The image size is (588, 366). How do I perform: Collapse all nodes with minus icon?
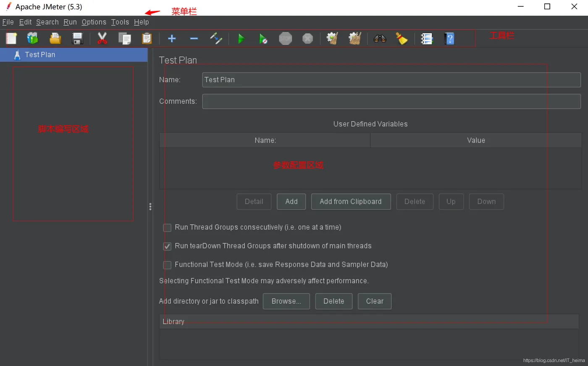click(194, 39)
